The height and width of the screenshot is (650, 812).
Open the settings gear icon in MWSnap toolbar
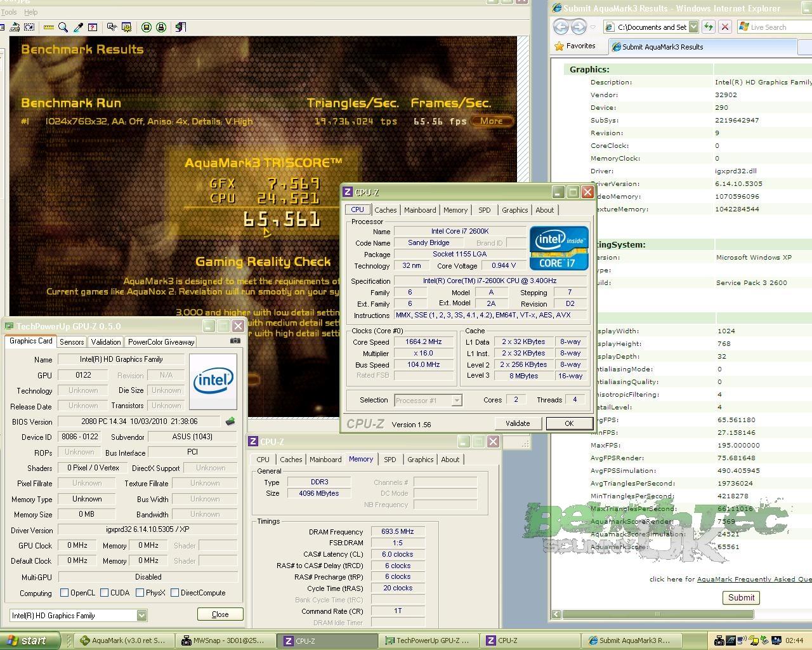(127, 27)
